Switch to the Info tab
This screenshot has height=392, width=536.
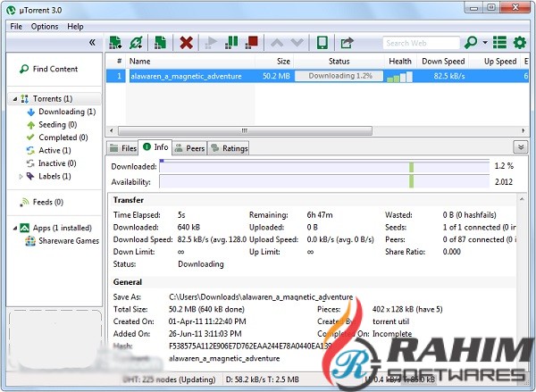click(x=155, y=147)
